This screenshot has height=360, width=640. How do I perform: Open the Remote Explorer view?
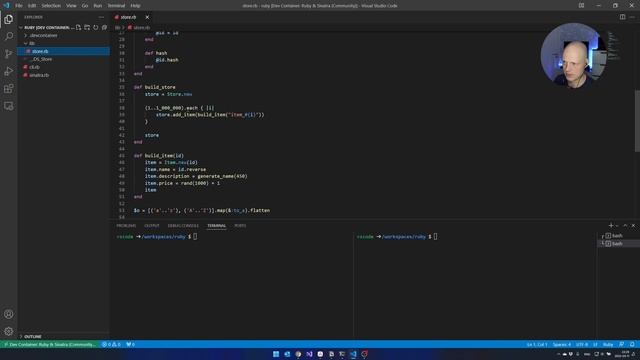(x=9, y=106)
